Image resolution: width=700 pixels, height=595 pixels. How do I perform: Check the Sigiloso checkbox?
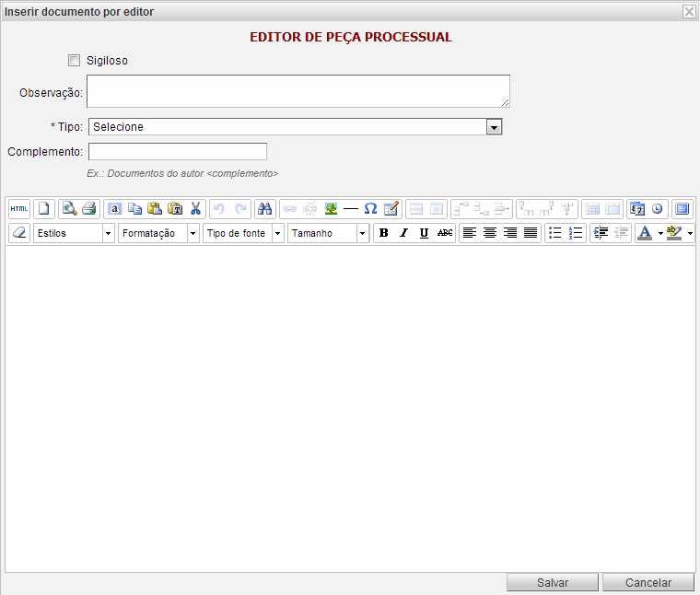click(x=74, y=60)
